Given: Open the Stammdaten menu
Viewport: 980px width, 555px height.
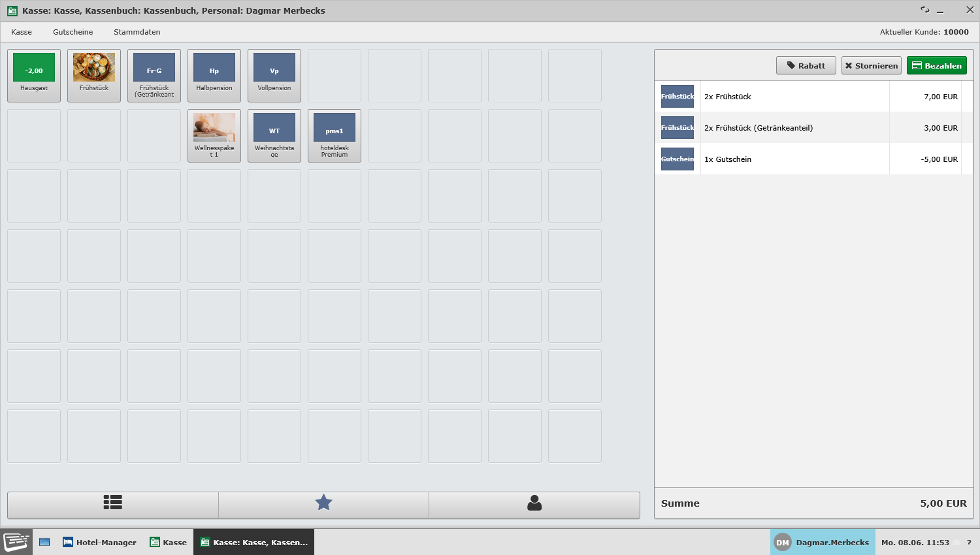Looking at the screenshot, I should pyautogui.click(x=137, y=32).
